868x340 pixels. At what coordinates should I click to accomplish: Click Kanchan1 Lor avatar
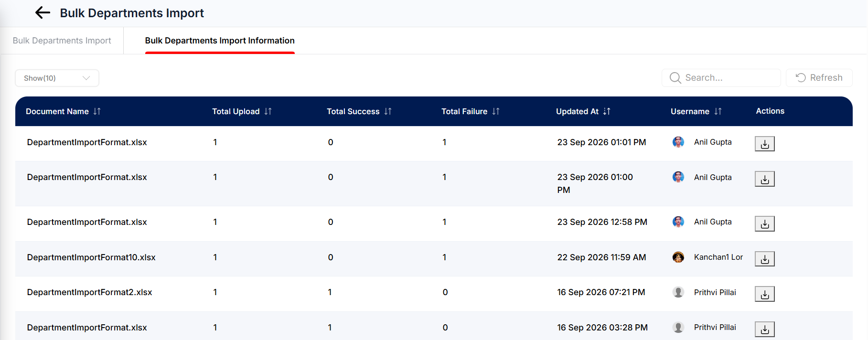pyautogui.click(x=678, y=257)
